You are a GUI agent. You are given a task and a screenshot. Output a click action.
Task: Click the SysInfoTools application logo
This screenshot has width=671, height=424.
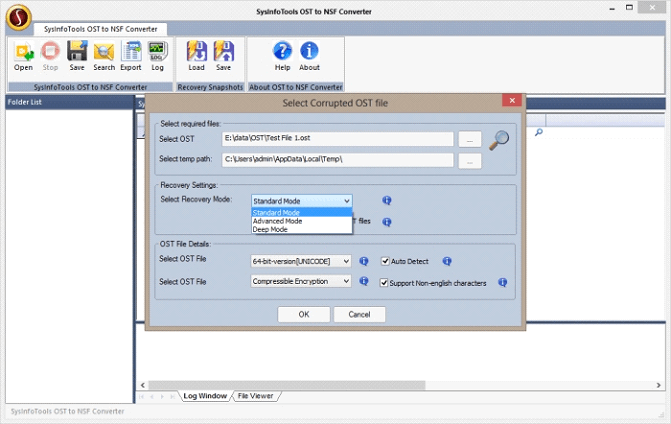pyautogui.click(x=18, y=18)
